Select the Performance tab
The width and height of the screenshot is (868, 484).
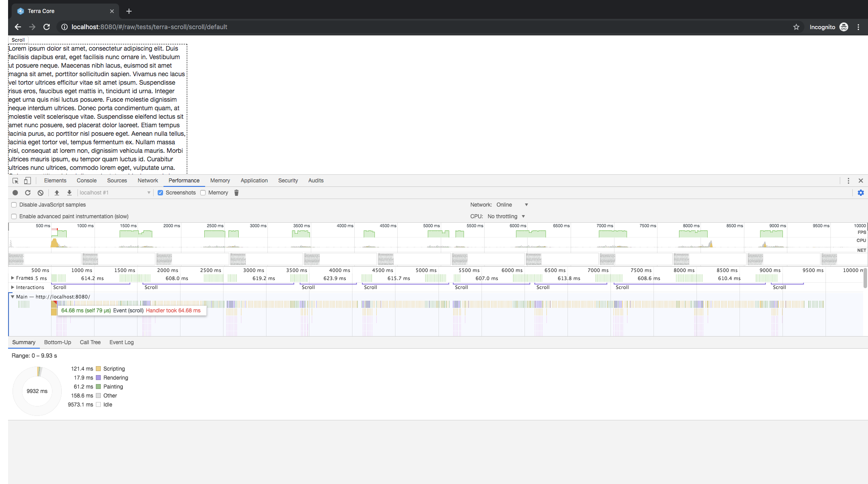184,181
